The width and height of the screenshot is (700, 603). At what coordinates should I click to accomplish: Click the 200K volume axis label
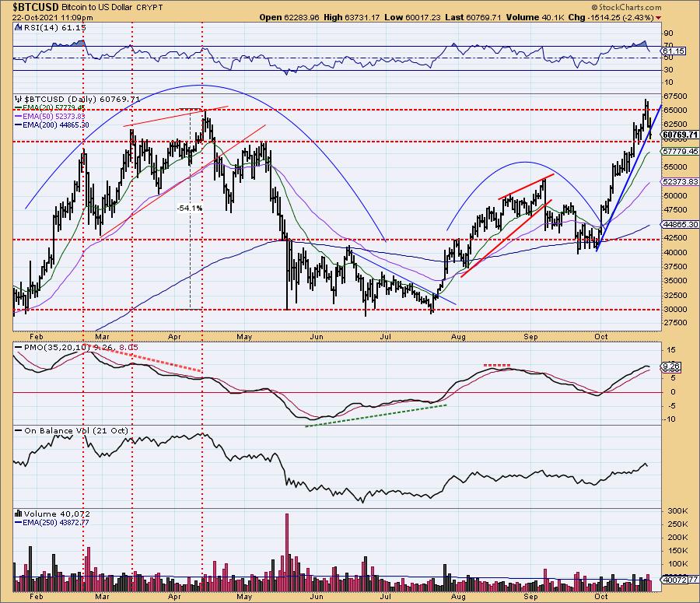click(x=677, y=538)
